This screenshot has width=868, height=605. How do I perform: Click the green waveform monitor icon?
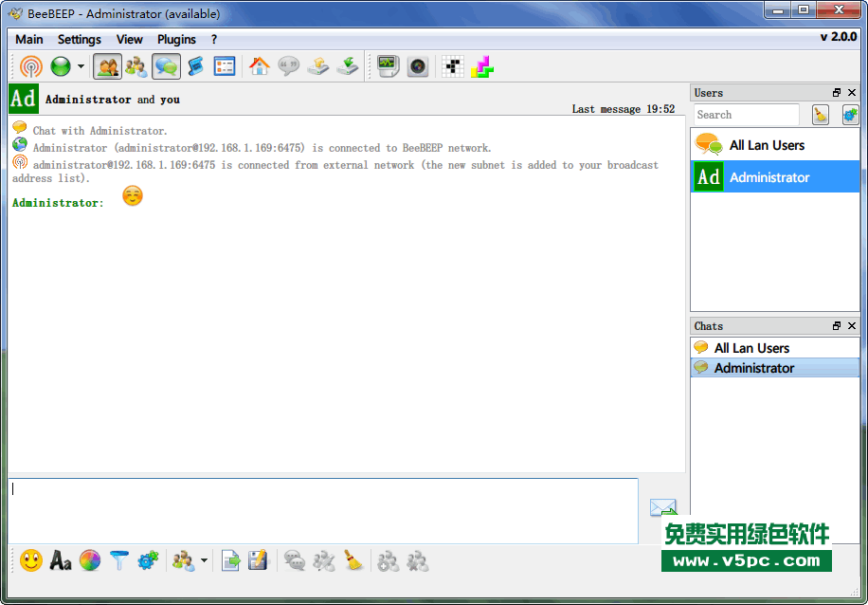(389, 66)
